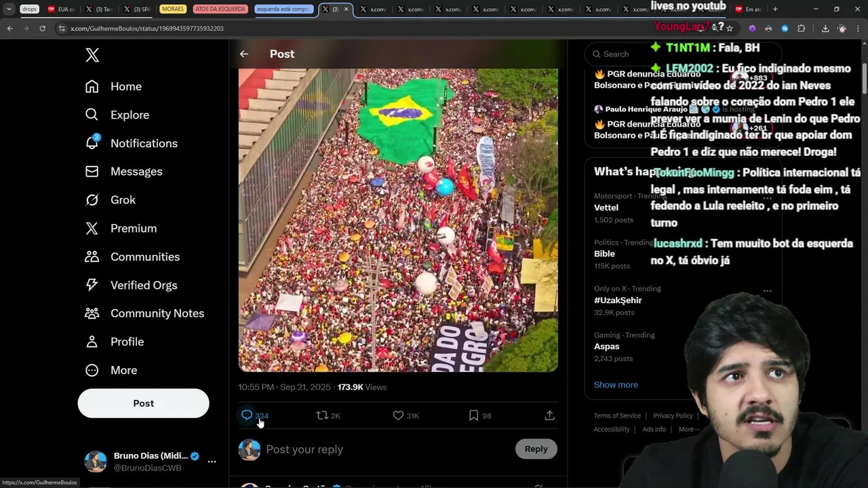Switch to the CNN Em ato tab
Screen dimensions: 868x488
tap(749, 9)
